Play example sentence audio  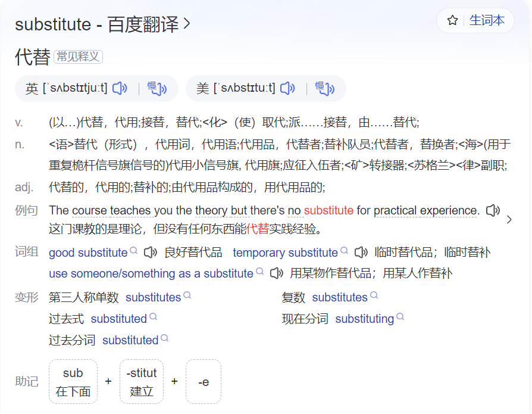pos(493,210)
